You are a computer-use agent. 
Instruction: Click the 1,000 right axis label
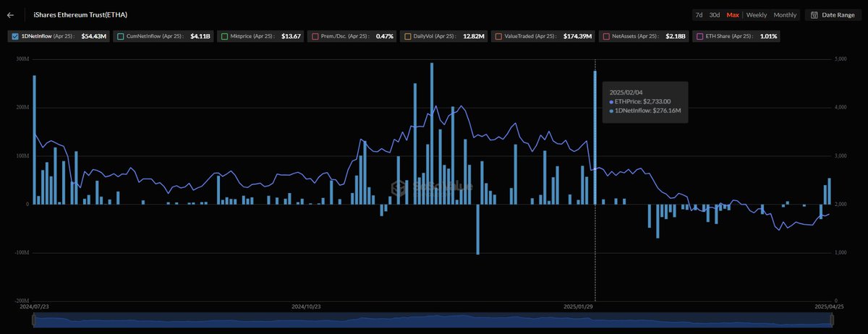coord(841,253)
